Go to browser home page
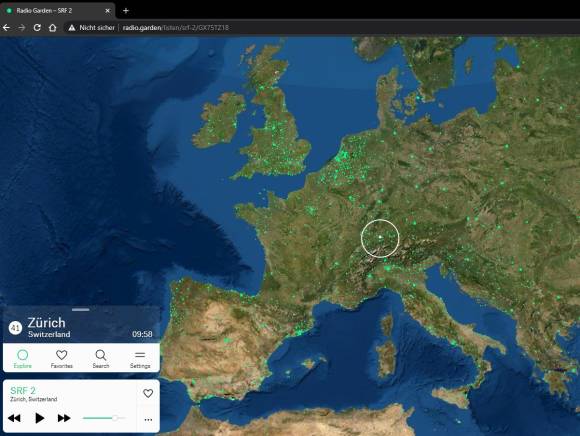The image size is (580, 436). [x=53, y=28]
